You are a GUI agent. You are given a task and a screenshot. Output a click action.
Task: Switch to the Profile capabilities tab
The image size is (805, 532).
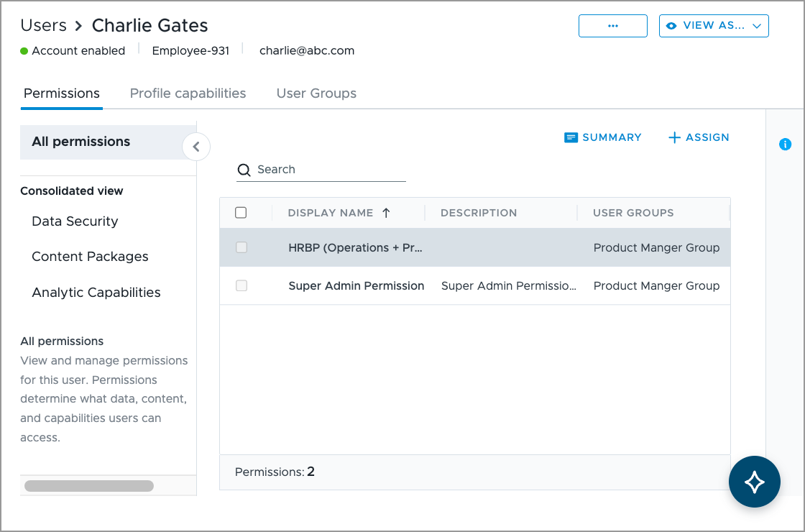click(x=188, y=93)
